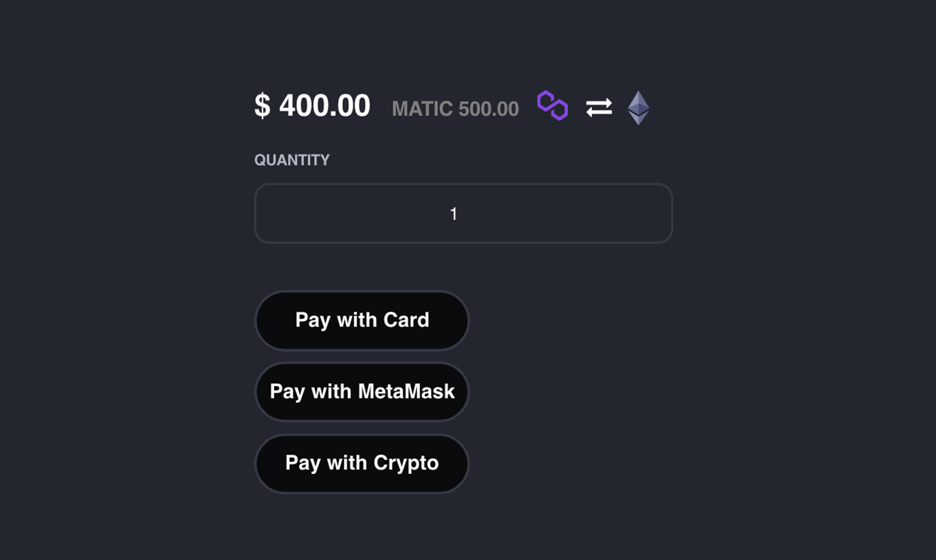The width and height of the screenshot is (936, 560).
Task: Click the purple Polygon network icon
Action: point(553,106)
